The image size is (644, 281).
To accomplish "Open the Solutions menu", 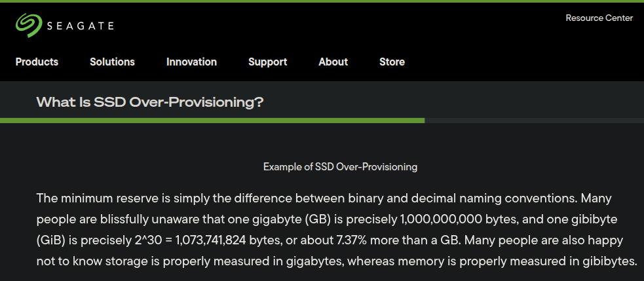I will click(x=112, y=62).
